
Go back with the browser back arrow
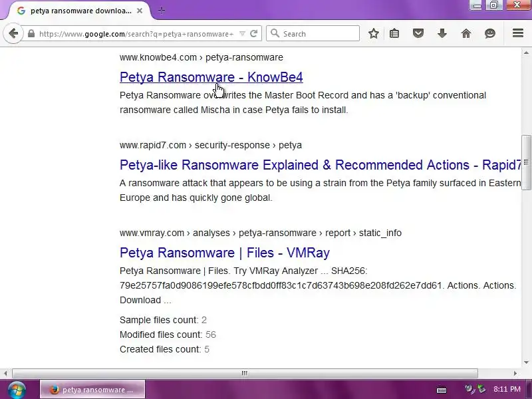[x=13, y=33]
